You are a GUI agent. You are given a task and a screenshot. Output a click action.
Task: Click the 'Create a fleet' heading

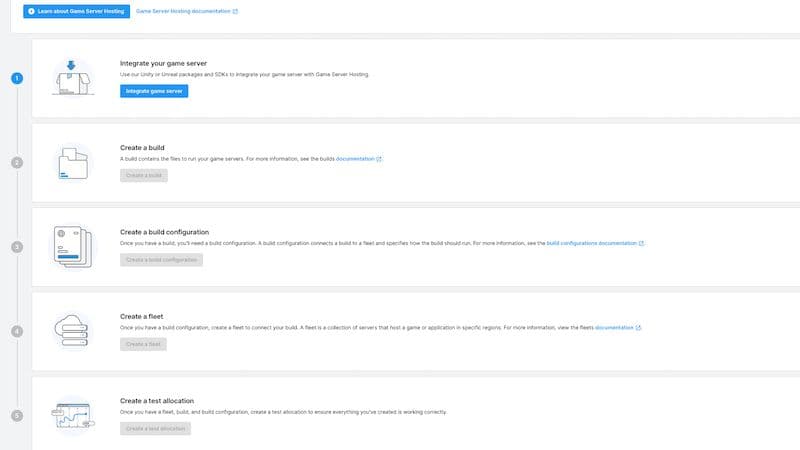pos(142,316)
